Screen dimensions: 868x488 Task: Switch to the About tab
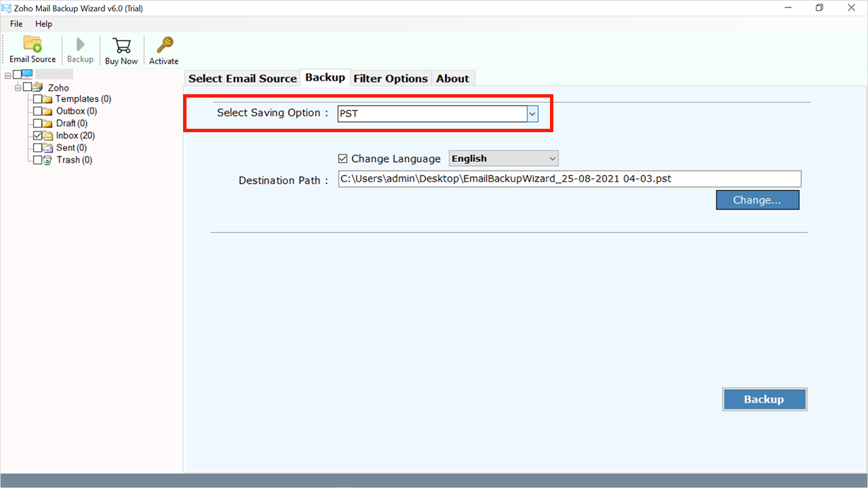452,79
